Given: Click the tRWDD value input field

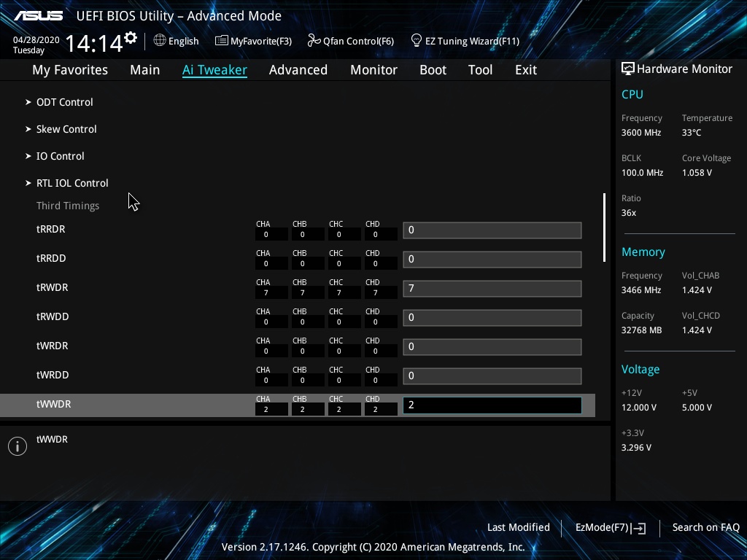Looking at the screenshot, I should pos(492,318).
